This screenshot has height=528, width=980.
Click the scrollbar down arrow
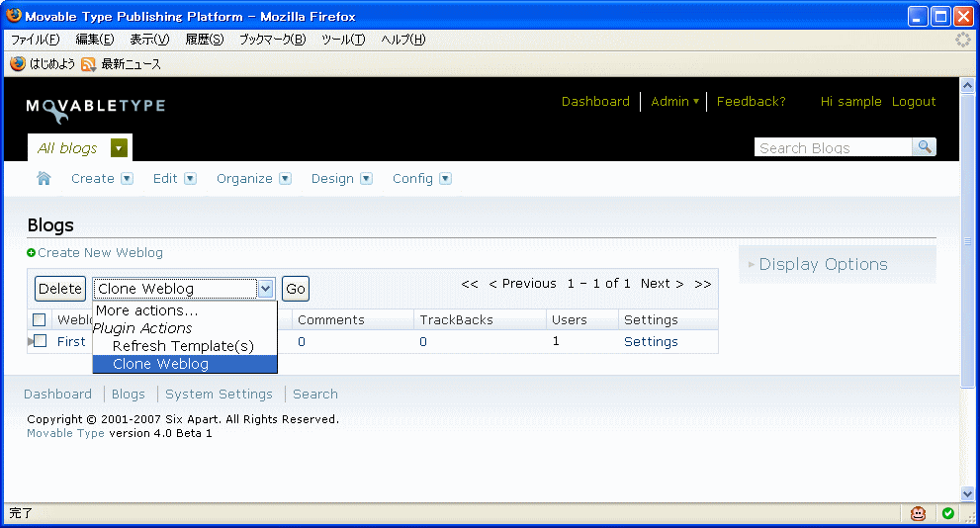(967, 493)
